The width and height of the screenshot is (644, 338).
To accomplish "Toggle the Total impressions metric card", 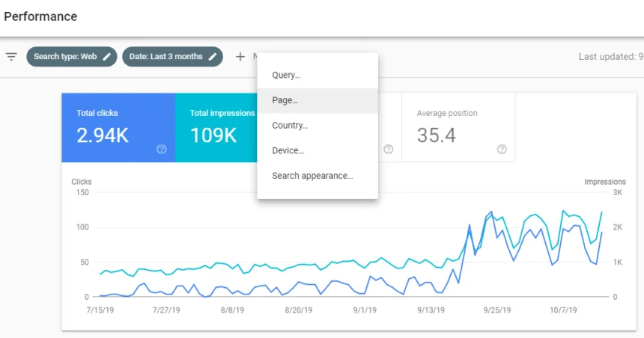I will pyautogui.click(x=216, y=128).
